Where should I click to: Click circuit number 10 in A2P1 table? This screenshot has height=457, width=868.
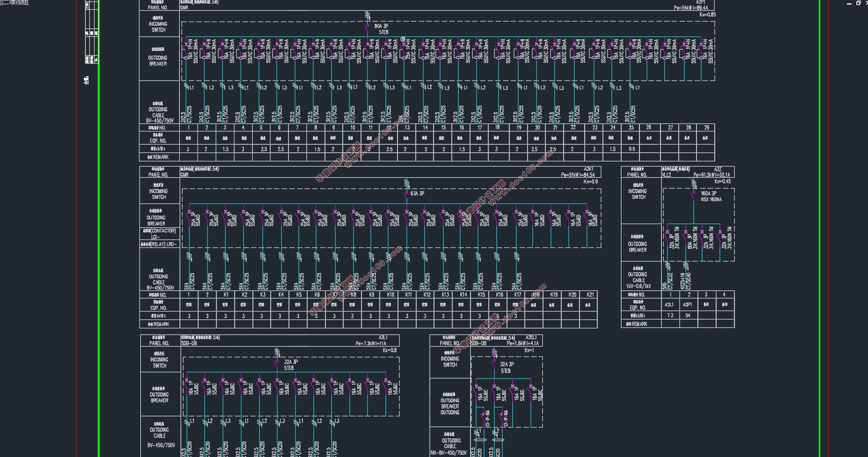coord(352,127)
